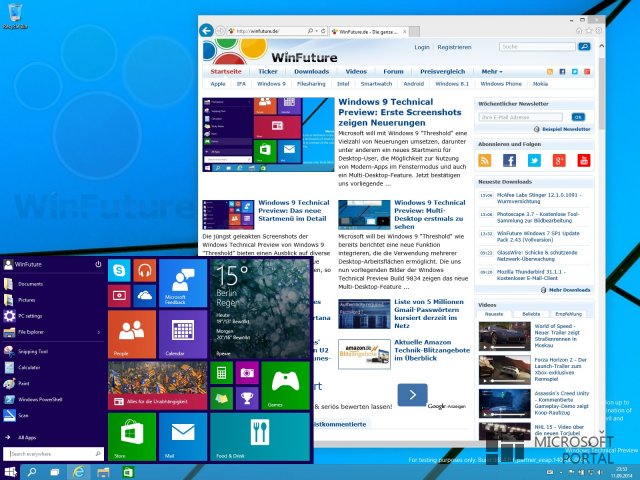
Task: Click the Search everywhere input box
Action: [53, 454]
